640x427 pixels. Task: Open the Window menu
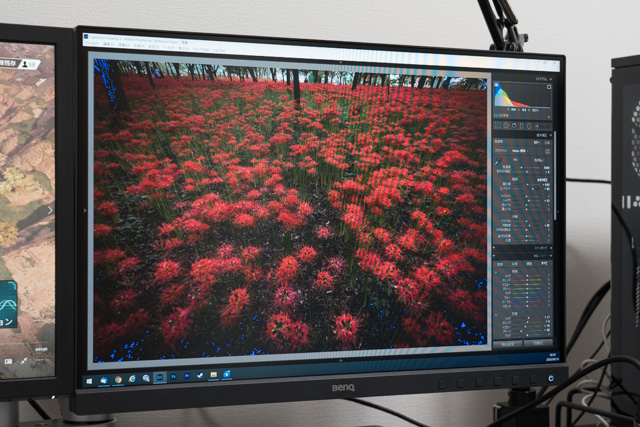click(201, 49)
